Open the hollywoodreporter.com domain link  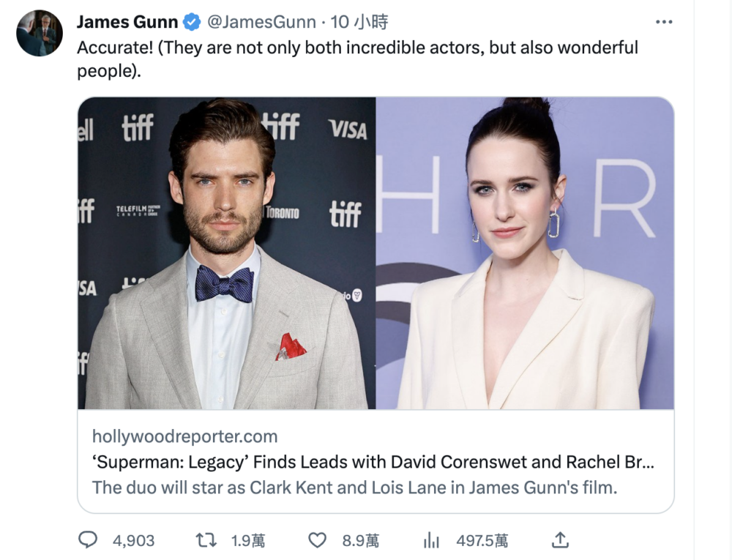(184, 437)
